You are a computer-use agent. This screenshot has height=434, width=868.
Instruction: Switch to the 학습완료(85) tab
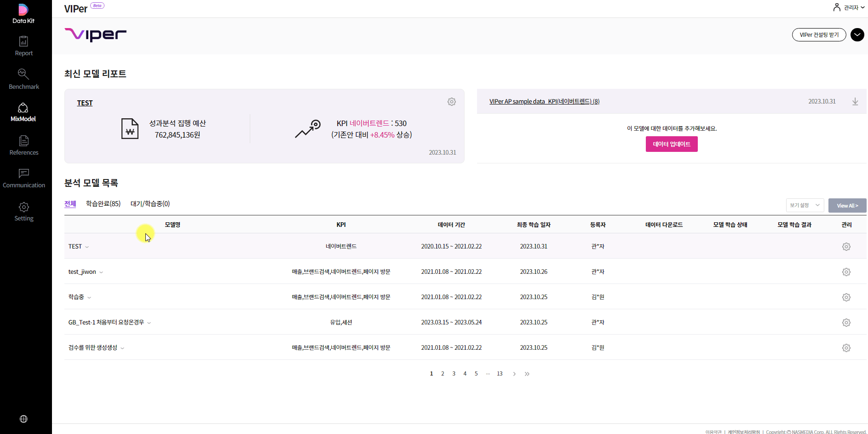[x=103, y=204]
